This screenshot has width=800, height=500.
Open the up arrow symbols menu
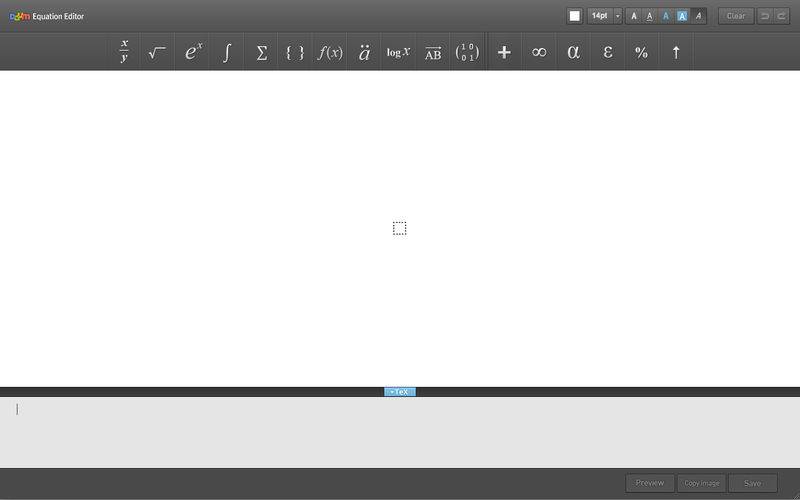[x=676, y=52]
